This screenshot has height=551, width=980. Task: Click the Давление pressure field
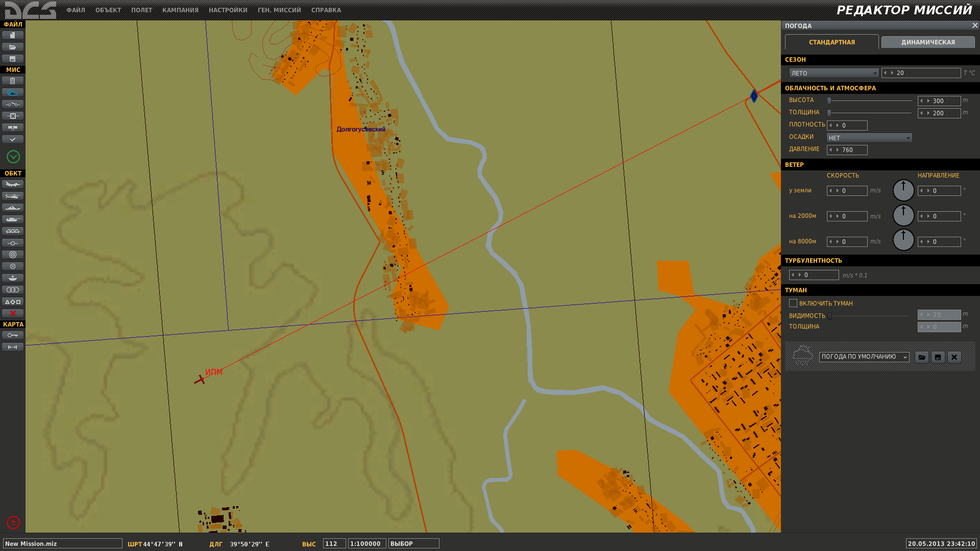coord(847,150)
